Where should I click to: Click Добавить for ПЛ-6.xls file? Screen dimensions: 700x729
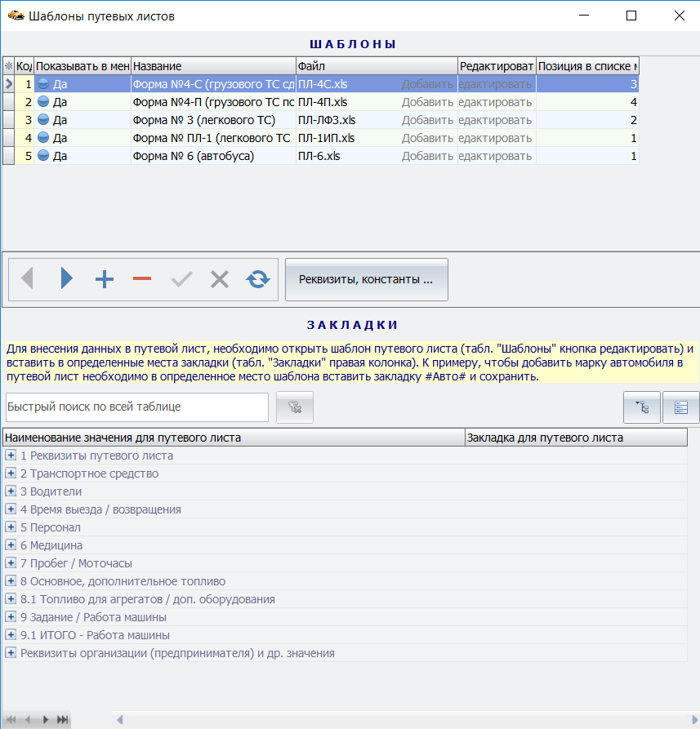coord(427,156)
